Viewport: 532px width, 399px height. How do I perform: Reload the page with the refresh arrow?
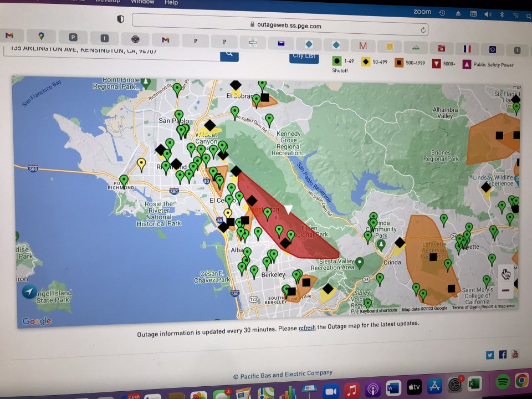tap(423, 30)
